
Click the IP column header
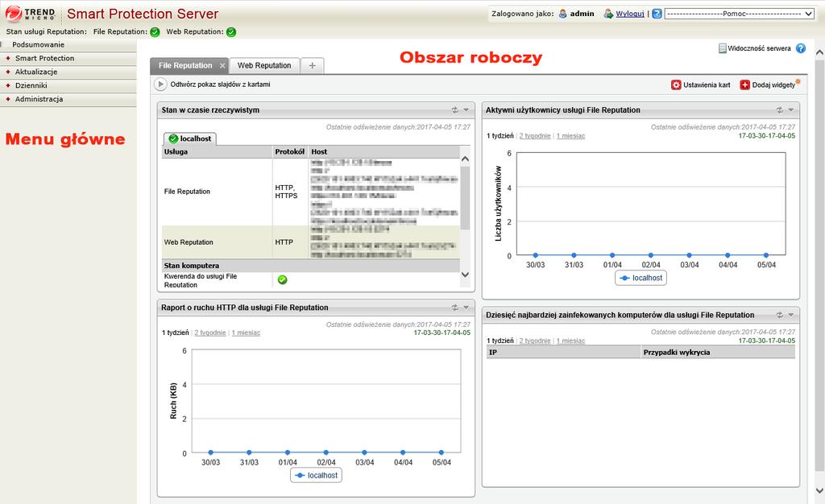coord(563,353)
